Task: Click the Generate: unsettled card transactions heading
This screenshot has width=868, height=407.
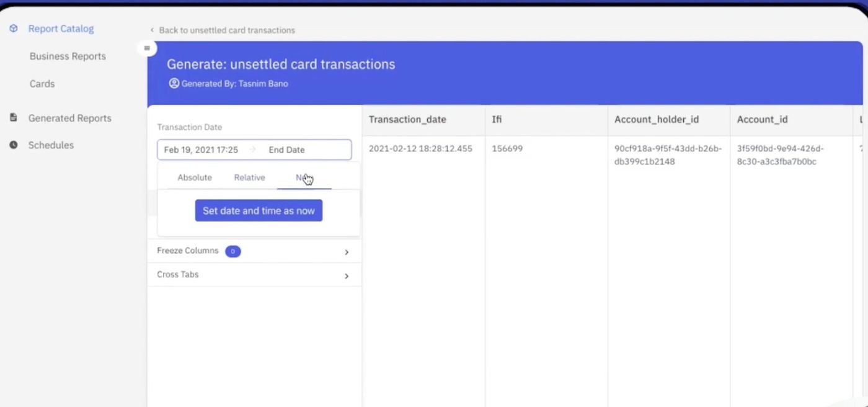Action: pos(281,64)
